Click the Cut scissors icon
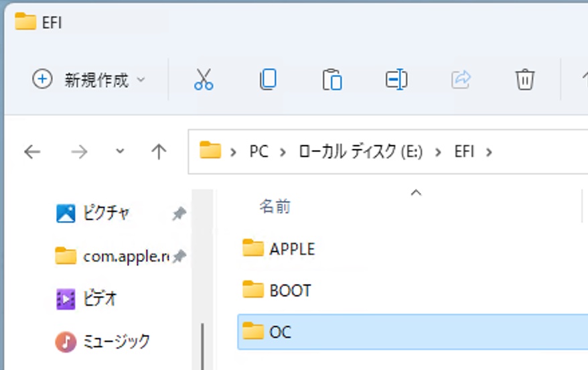The image size is (588, 370). click(x=204, y=79)
